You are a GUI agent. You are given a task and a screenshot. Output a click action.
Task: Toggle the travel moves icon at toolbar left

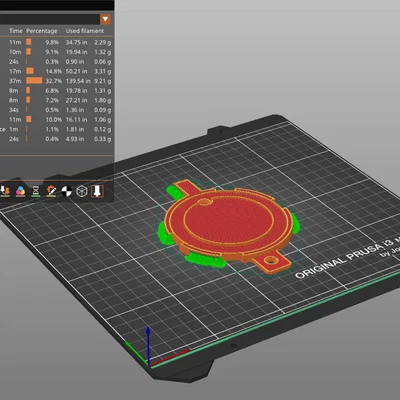[5, 191]
